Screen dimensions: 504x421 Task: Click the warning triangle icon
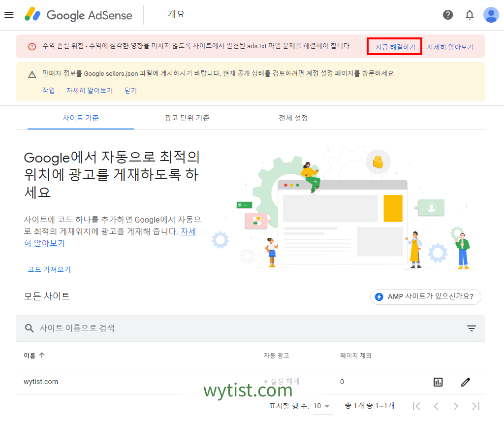(32, 75)
